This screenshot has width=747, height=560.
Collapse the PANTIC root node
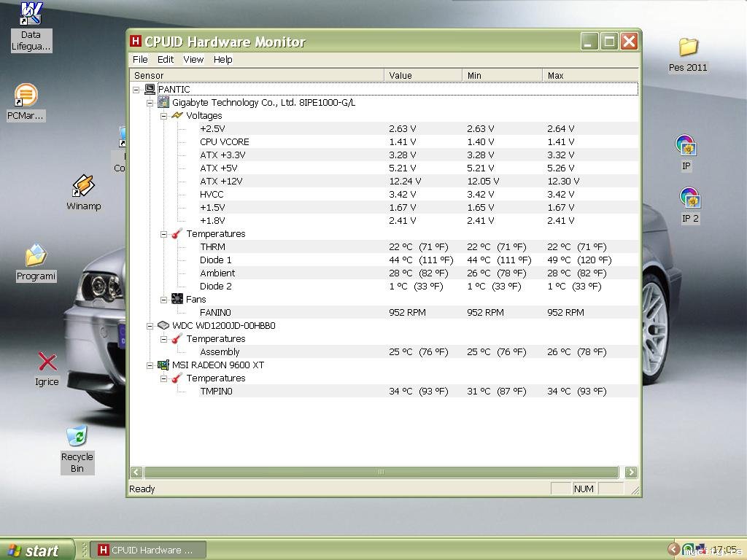[x=136, y=90]
